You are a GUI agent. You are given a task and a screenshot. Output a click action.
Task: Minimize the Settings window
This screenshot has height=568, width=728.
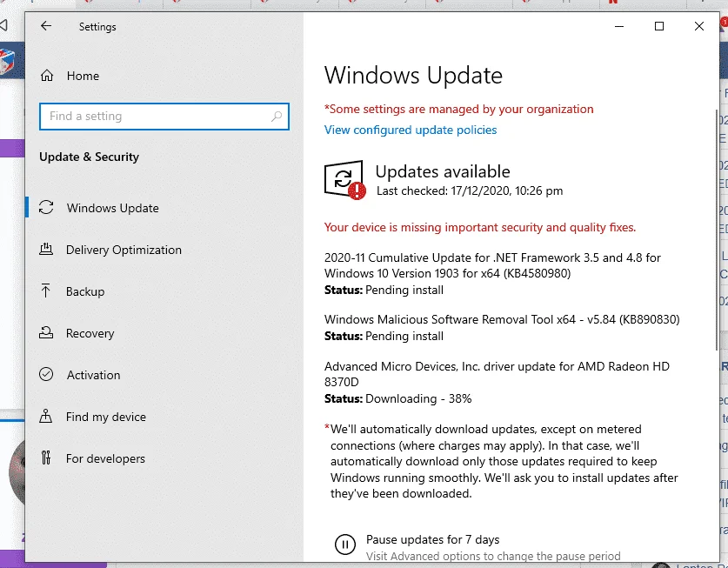click(x=619, y=26)
